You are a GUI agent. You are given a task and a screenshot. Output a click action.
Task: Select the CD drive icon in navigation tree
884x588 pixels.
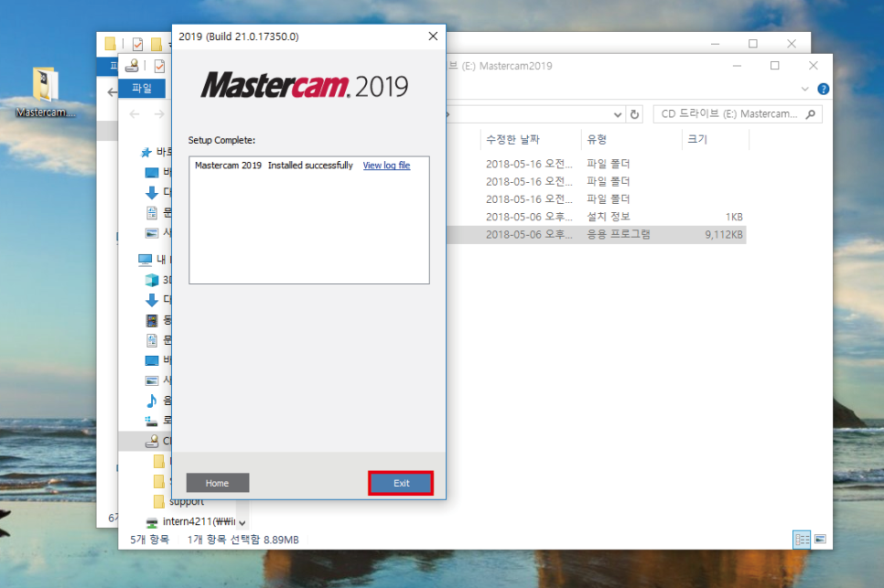point(152,441)
